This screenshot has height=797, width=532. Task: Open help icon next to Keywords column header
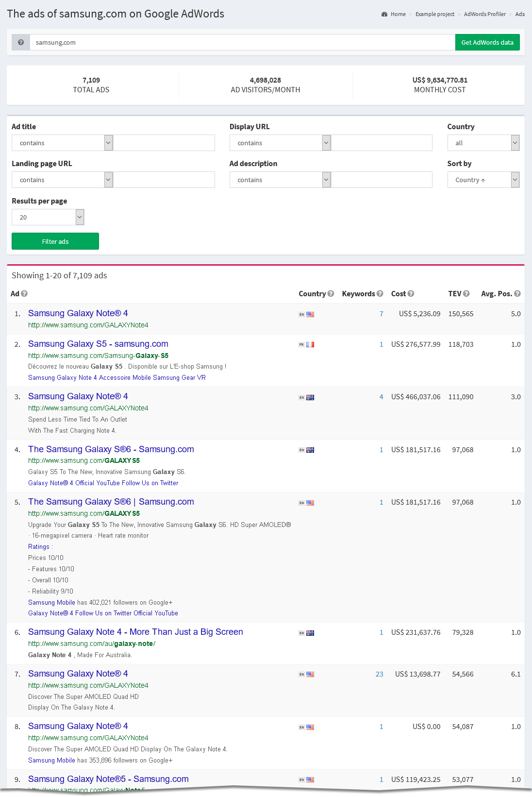380,293
